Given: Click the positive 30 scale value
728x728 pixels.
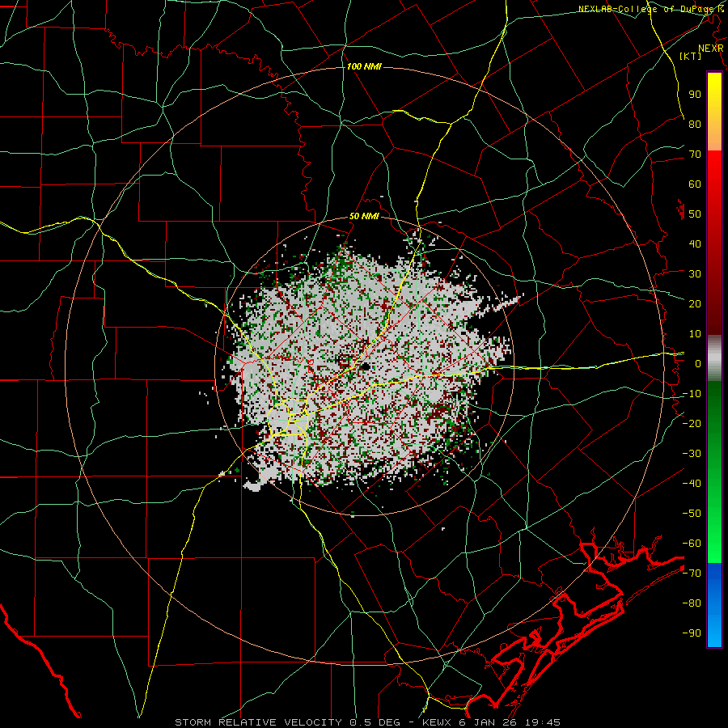Looking at the screenshot, I should (x=695, y=274).
